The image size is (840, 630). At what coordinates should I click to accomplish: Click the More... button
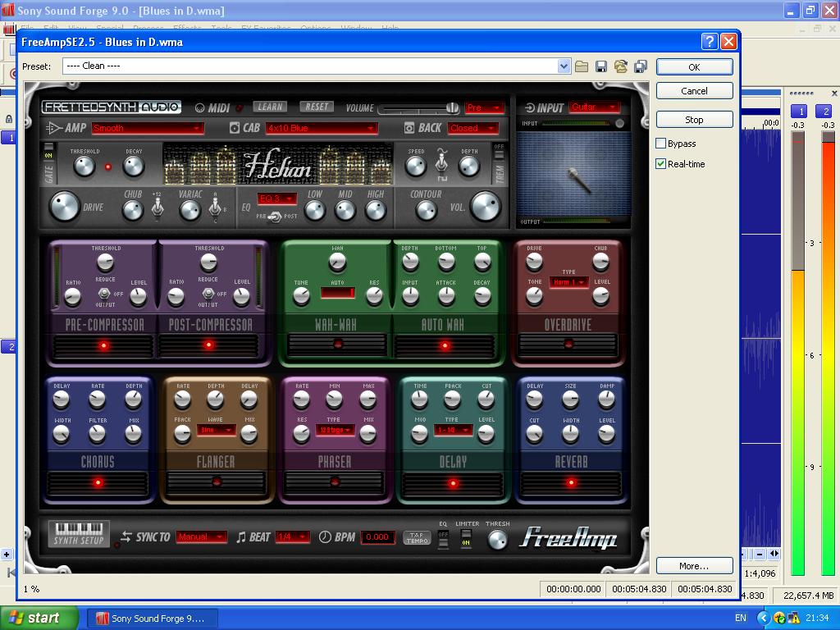694,566
